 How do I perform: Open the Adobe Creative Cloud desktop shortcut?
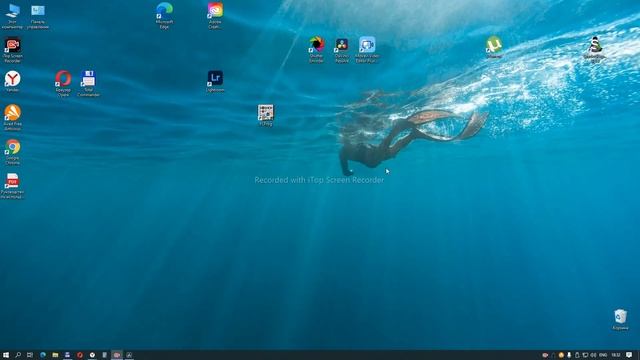(x=215, y=16)
